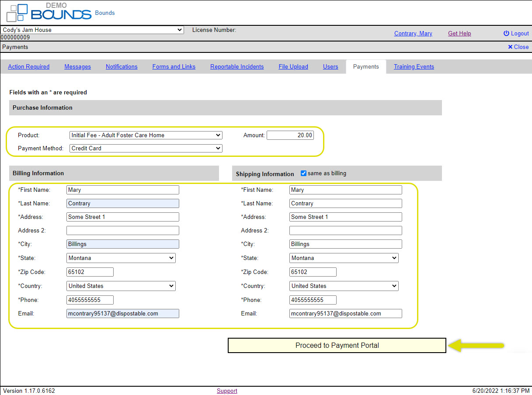This screenshot has height=395, width=532.
Task: Click the shipping Address field
Action: coord(346,217)
